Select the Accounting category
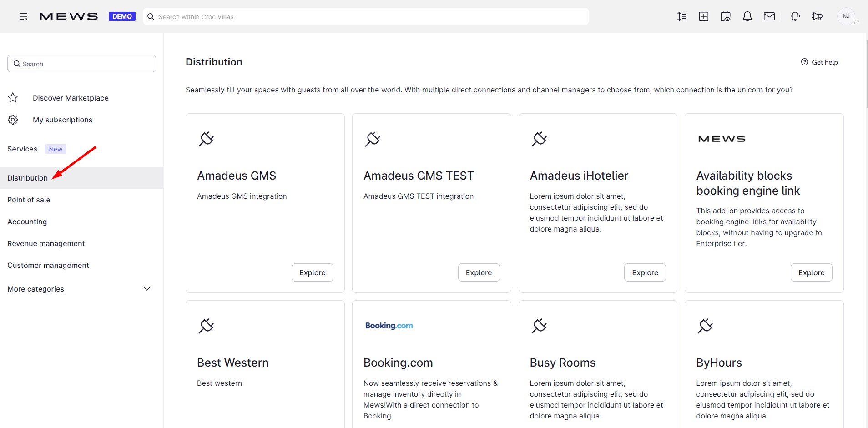This screenshot has height=428, width=868. [81, 222]
